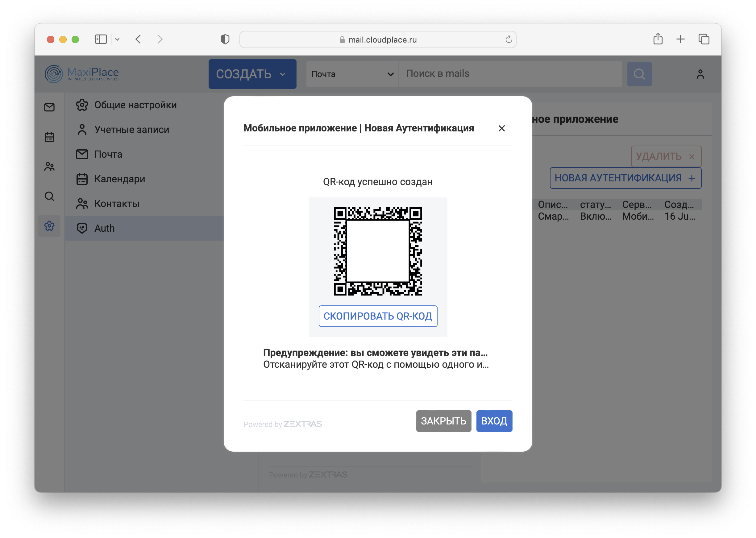Select Почта in the settings list

[144, 154]
